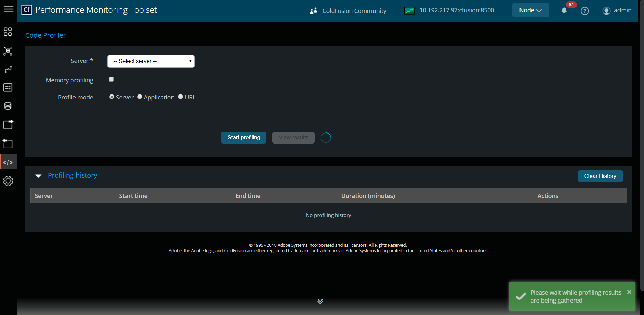The height and width of the screenshot is (315, 644).
Task: Open the ColdFusion Community link
Action: 348,11
